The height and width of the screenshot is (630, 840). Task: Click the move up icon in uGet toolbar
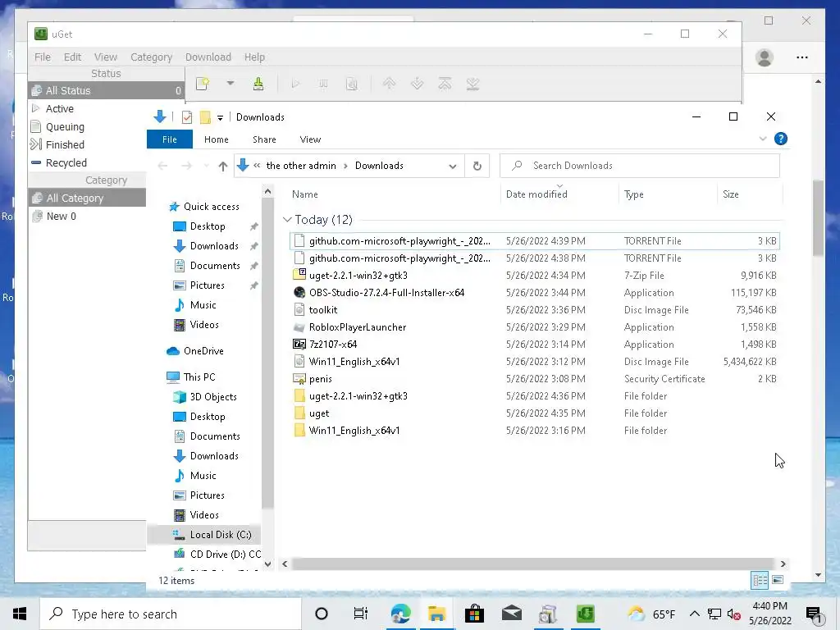tap(389, 84)
